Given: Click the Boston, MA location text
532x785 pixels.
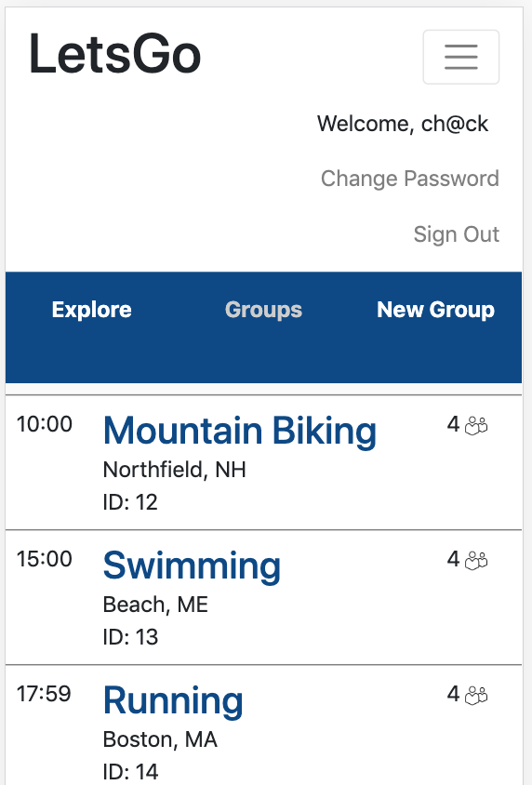Looking at the screenshot, I should (160, 739).
